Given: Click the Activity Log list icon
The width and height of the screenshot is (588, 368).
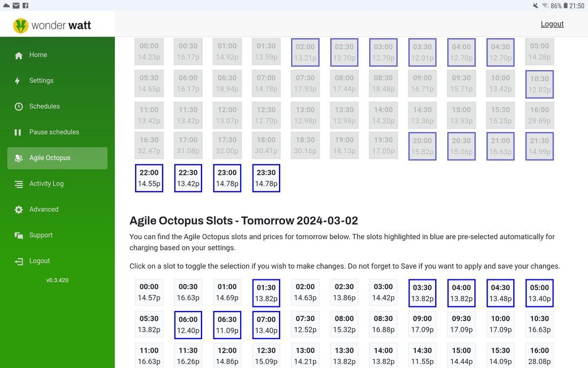Looking at the screenshot, I should 18,184.
